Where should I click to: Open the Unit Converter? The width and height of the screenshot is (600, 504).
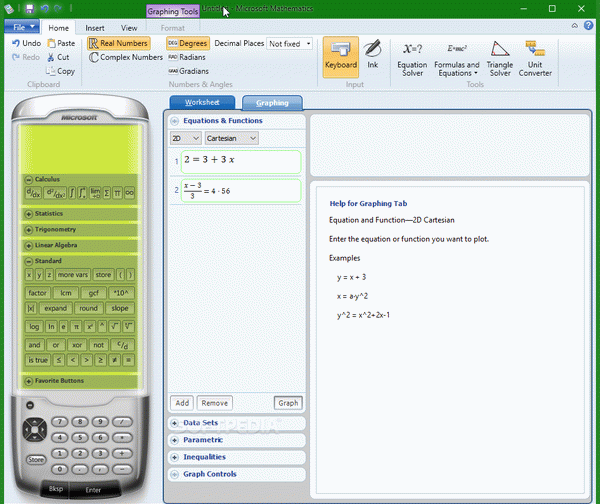535,59
